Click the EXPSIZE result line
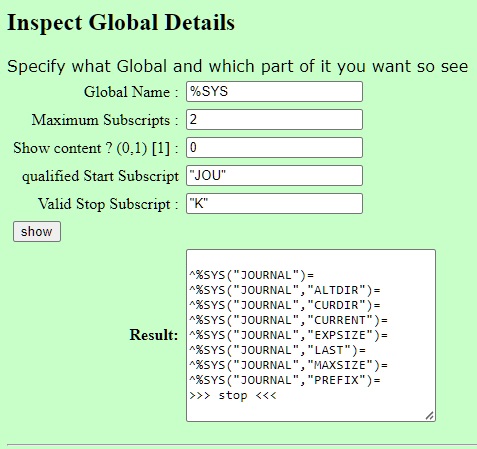The width and height of the screenshot is (477, 449). 288,335
